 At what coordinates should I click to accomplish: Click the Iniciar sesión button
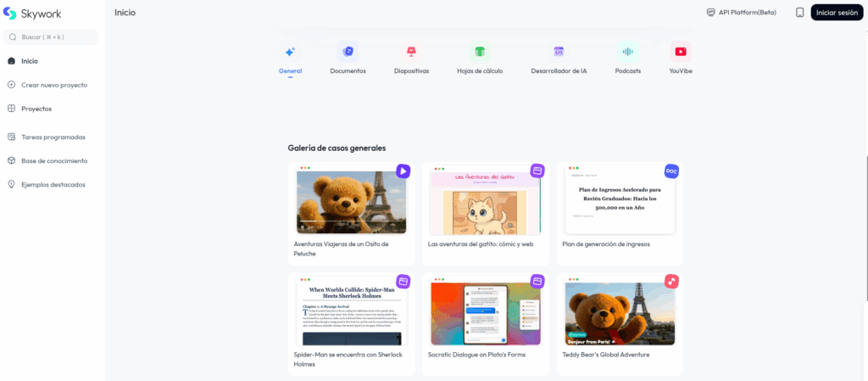pyautogui.click(x=837, y=13)
